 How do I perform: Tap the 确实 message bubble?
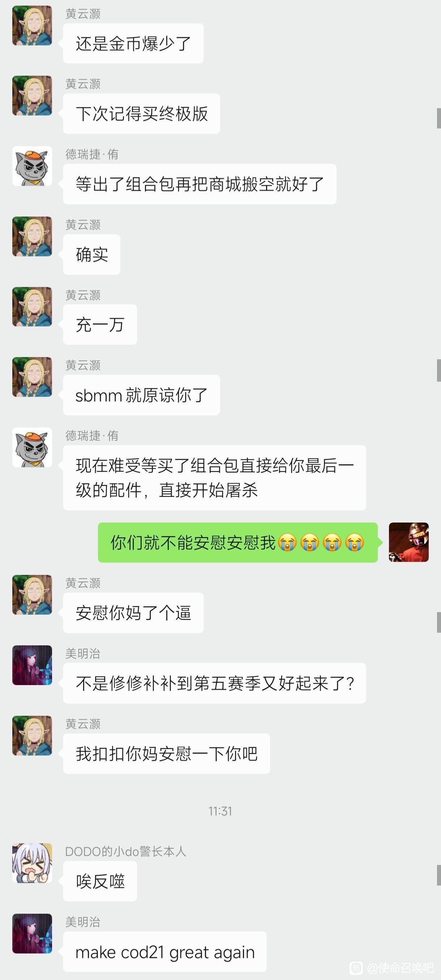pos(92,254)
